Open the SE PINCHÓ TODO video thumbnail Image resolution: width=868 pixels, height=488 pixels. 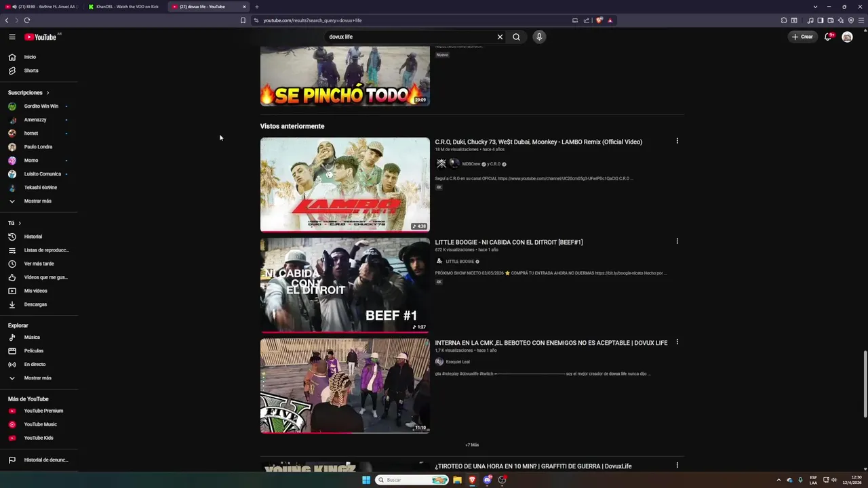click(x=344, y=76)
